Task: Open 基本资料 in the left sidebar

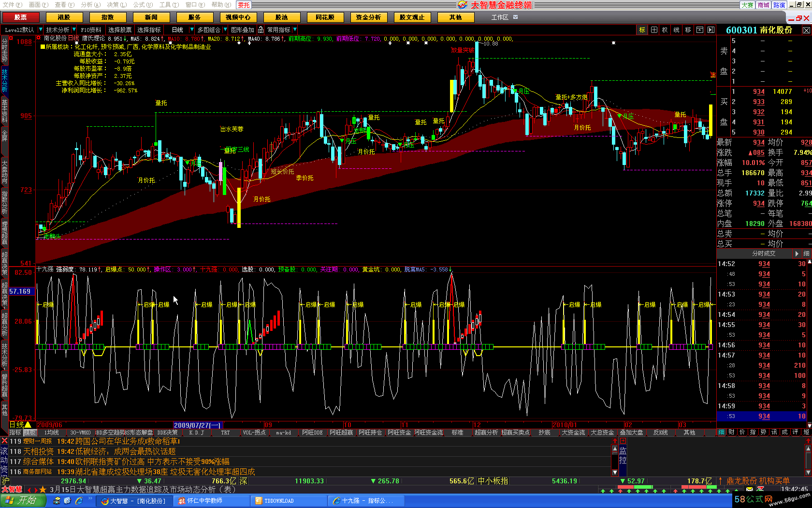Action: 4,111
